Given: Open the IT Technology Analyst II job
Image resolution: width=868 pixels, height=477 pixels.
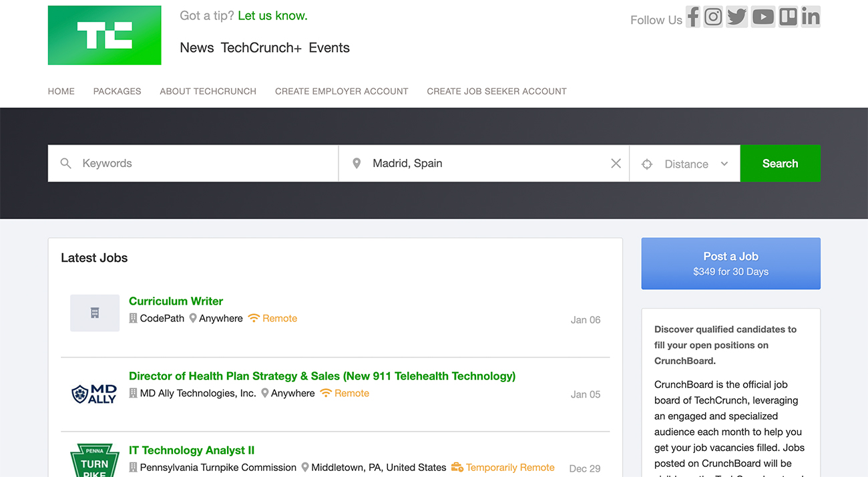Looking at the screenshot, I should [192, 450].
